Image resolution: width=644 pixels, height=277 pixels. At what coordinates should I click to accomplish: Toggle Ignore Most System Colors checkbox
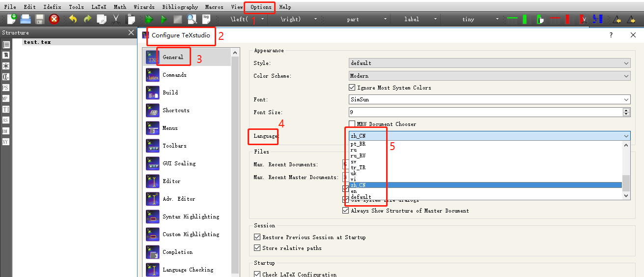352,88
